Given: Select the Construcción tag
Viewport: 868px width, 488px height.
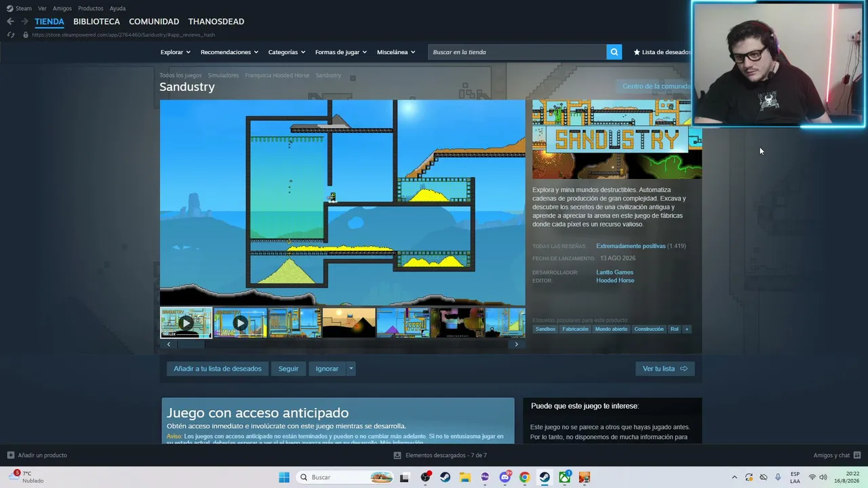Looking at the screenshot, I should [x=649, y=329].
